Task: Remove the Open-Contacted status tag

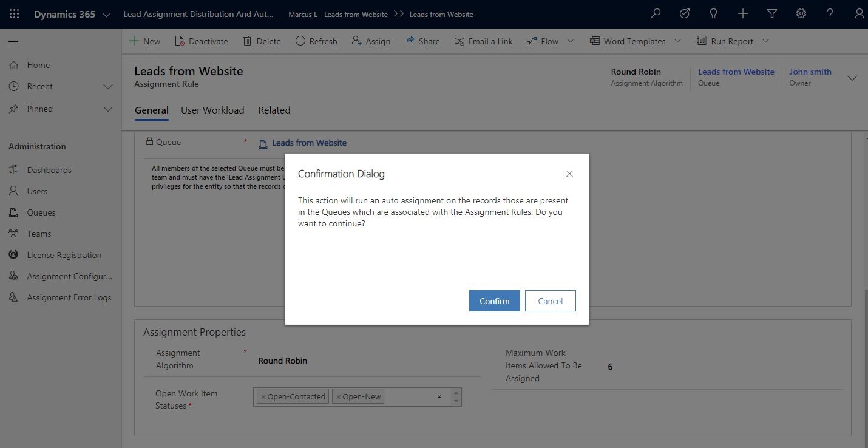Action: tap(263, 397)
